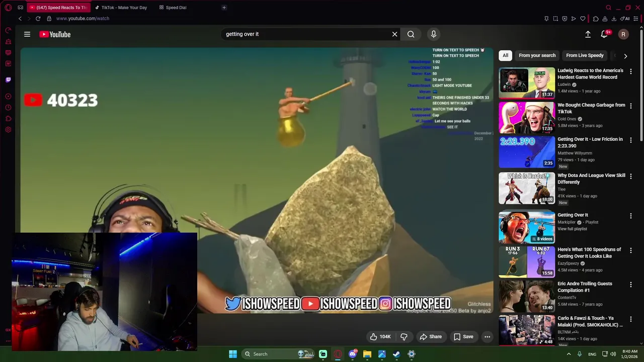Go back to previous page

pos(20,19)
